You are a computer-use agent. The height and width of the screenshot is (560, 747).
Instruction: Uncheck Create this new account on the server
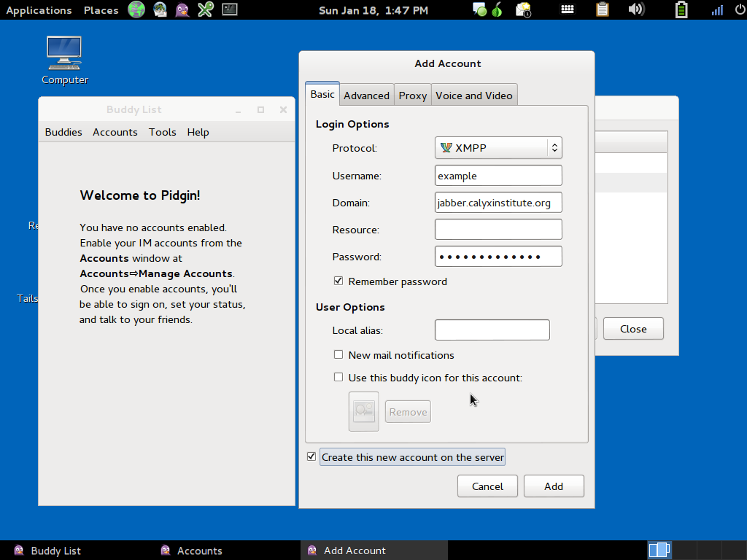click(x=311, y=456)
